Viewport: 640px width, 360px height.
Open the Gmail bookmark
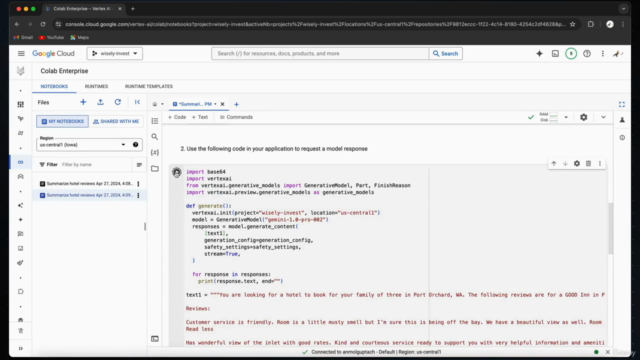(23, 38)
